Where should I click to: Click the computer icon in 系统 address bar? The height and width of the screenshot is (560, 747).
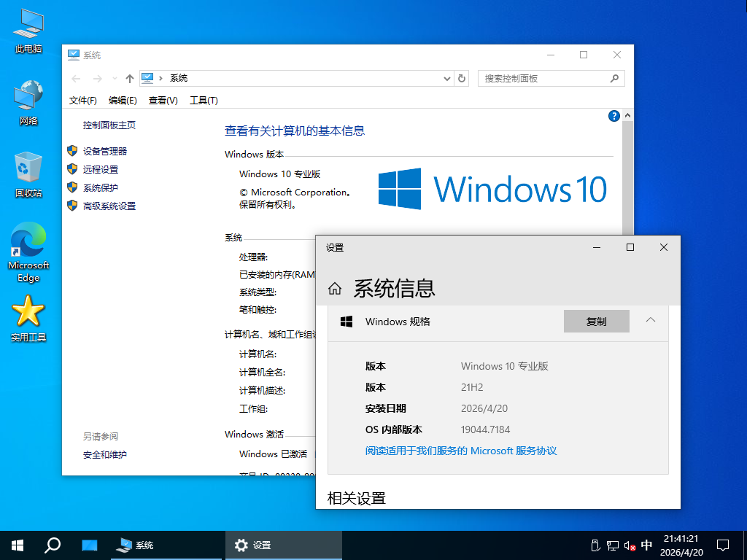(x=147, y=78)
